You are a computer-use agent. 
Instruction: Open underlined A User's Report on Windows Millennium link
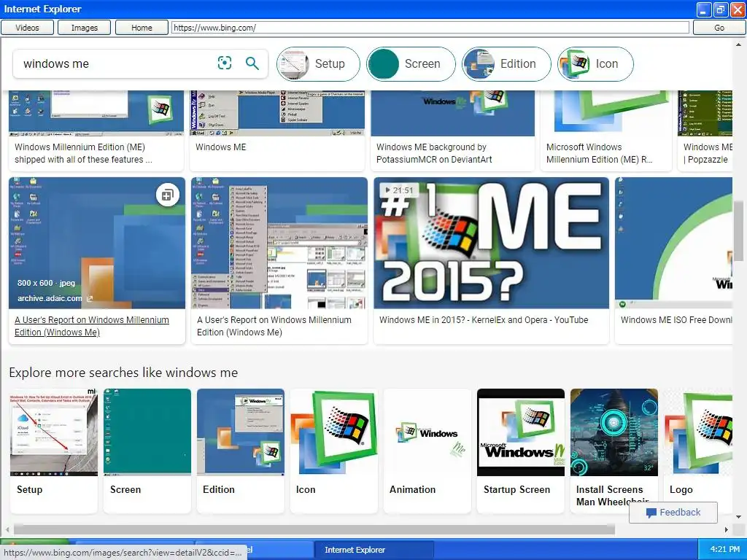tap(91, 326)
